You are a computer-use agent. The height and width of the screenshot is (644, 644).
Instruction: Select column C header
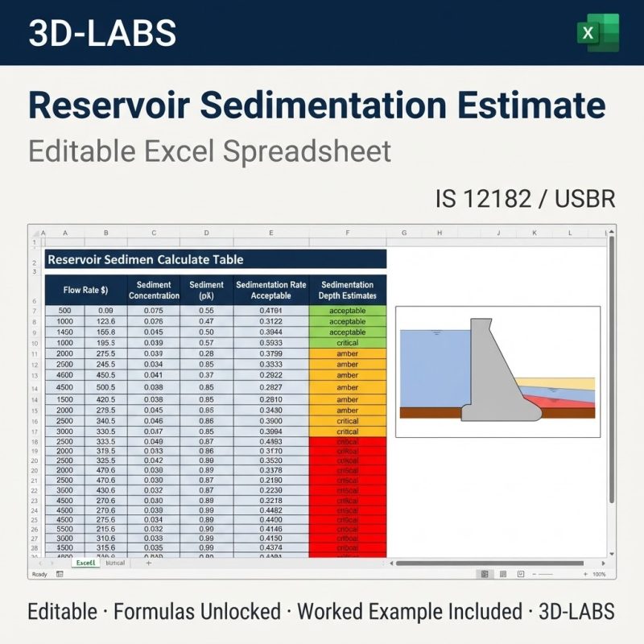click(154, 233)
